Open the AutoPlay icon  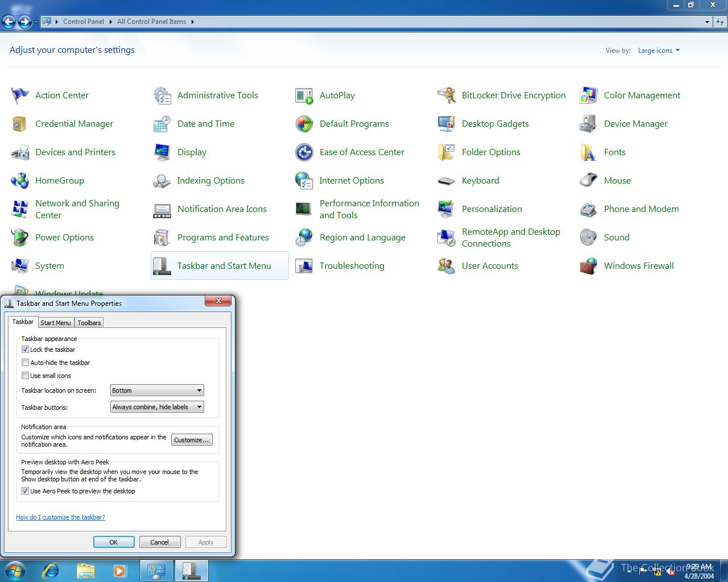pos(304,95)
